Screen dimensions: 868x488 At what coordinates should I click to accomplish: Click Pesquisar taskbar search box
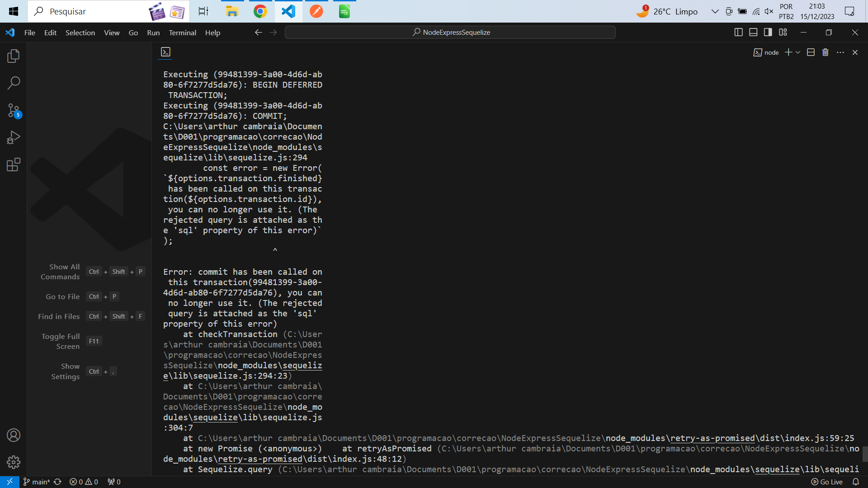108,11
